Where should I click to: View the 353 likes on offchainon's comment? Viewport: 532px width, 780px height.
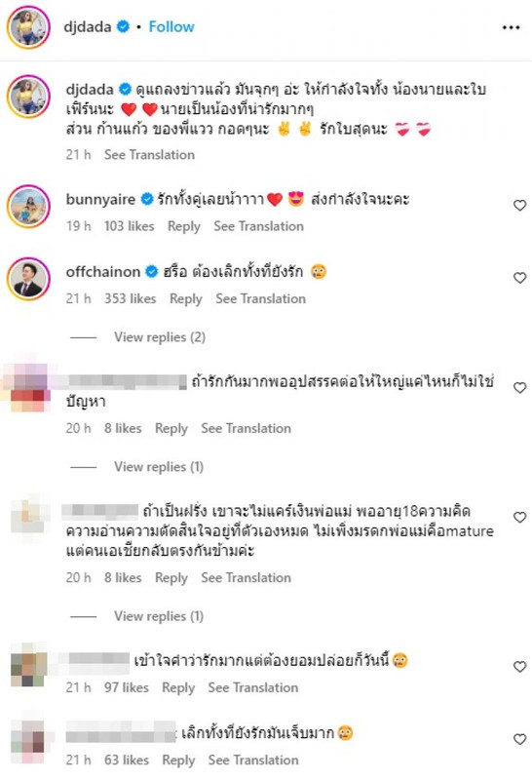coord(130,299)
